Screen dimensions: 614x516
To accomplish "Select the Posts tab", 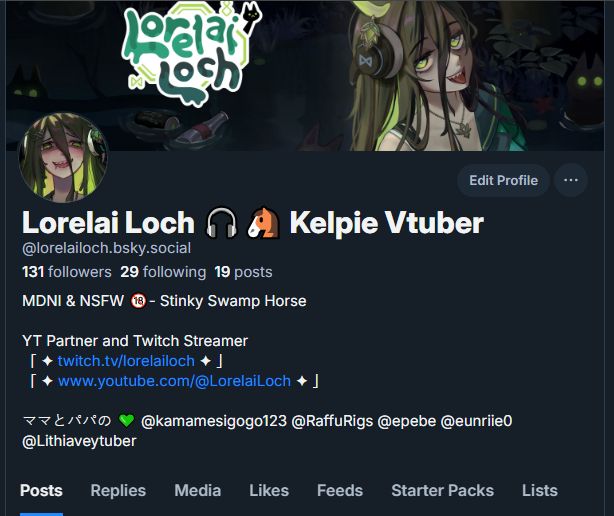I will click(x=41, y=491).
